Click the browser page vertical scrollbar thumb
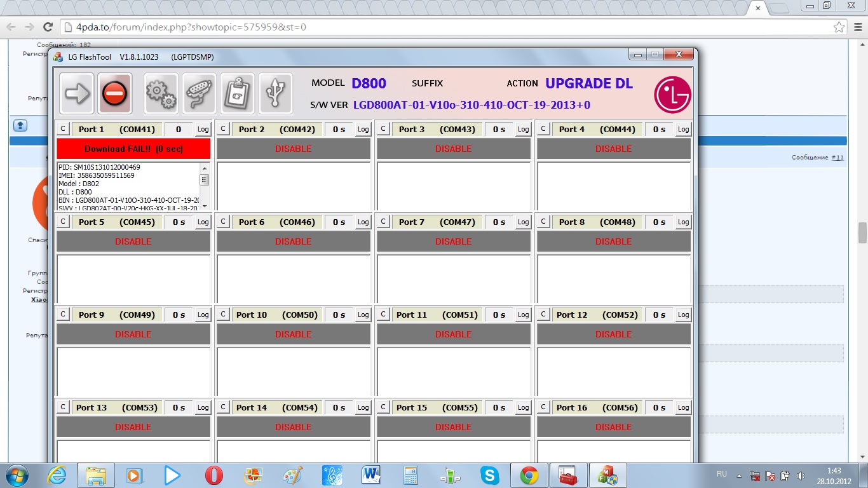 [x=862, y=233]
